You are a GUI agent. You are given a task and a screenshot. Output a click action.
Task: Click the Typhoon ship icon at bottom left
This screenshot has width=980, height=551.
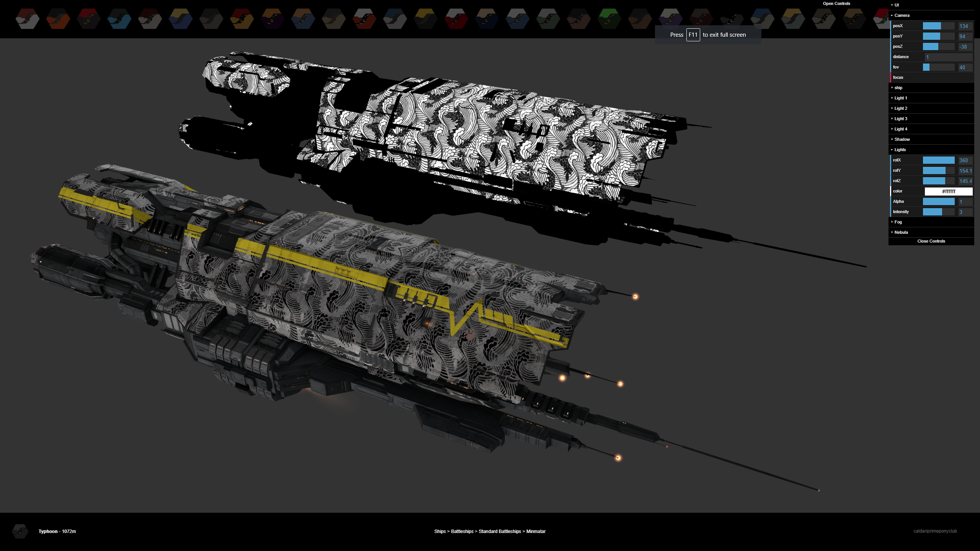point(20,531)
